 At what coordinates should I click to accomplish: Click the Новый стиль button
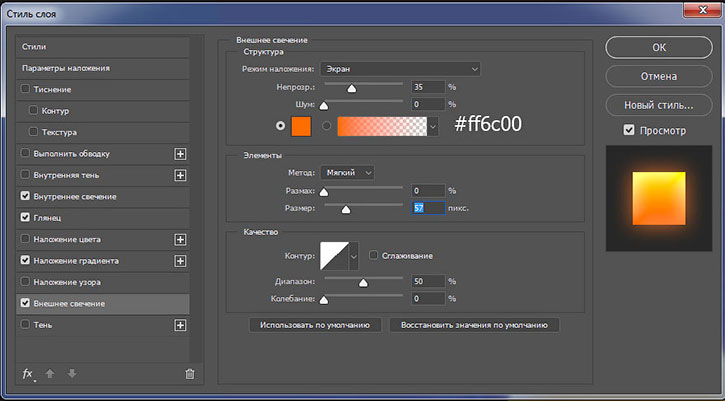pos(659,105)
